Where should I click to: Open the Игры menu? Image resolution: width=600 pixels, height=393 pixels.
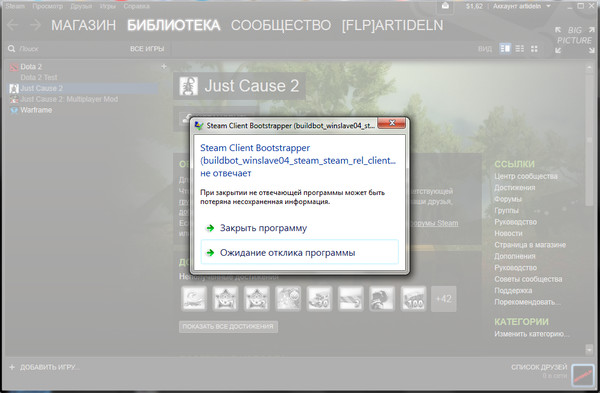pyautogui.click(x=108, y=6)
